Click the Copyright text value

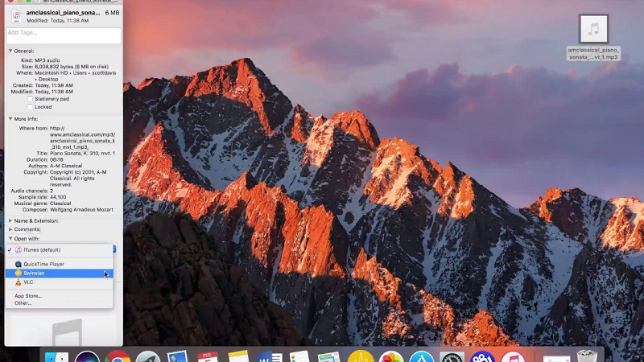tap(78, 179)
